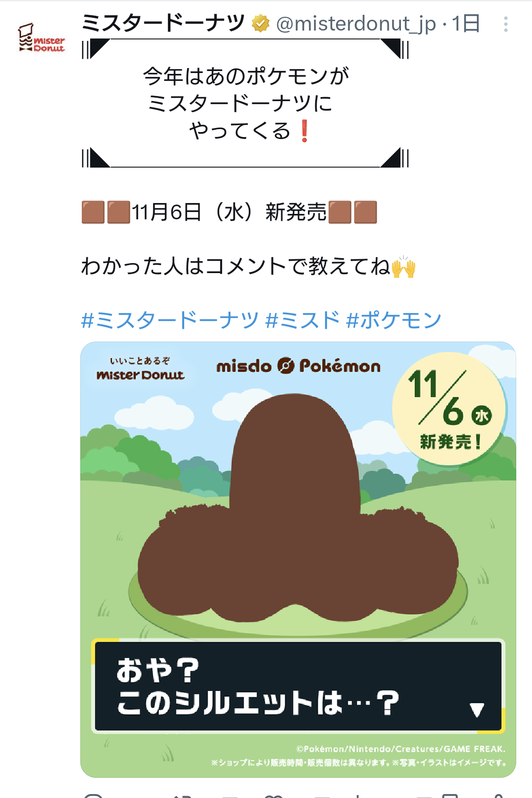Click the 11/6 新発売 round badge

coord(449,409)
